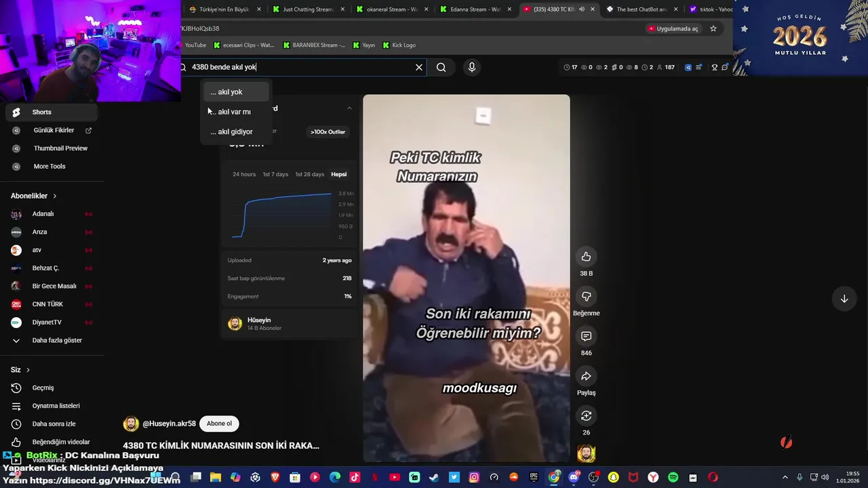Image resolution: width=868 pixels, height=488 pixels.
Task: Open the Yayın bookmark
Action: [363, 45]
